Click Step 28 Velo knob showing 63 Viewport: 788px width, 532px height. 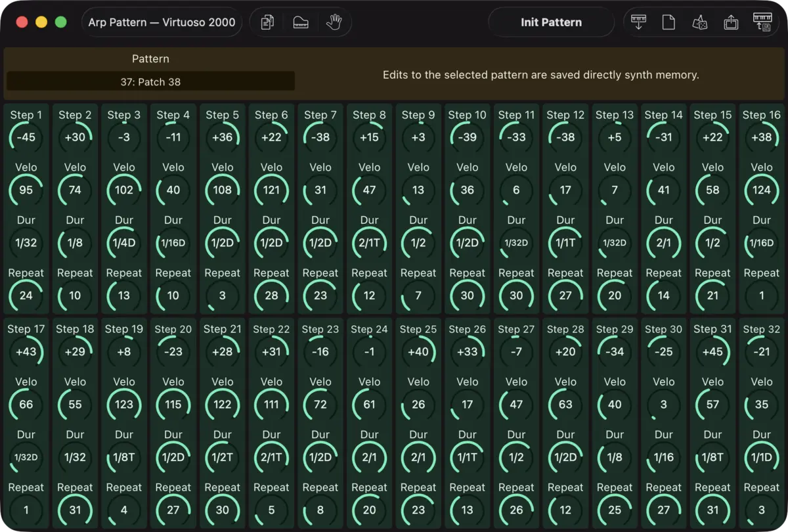(x=565, y=405)
